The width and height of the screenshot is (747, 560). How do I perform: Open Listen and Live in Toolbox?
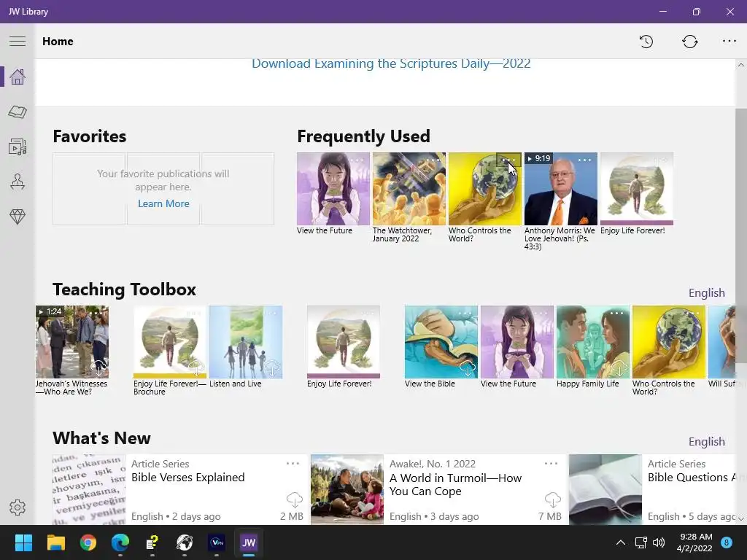point(246,342)
